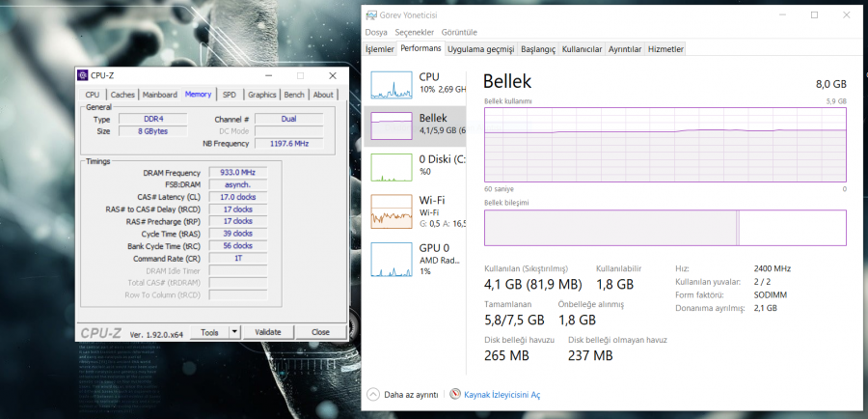This screenshot has height=419, width=868.
Task: Click the 4,1 GB (81,9 MB) value
Action: pyautogui.click(x=533, y=284)
